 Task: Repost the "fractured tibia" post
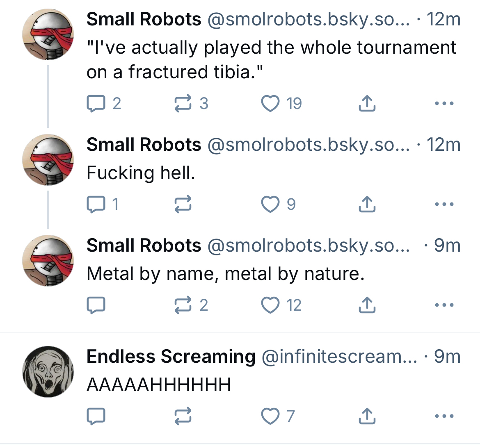(183, 104)
